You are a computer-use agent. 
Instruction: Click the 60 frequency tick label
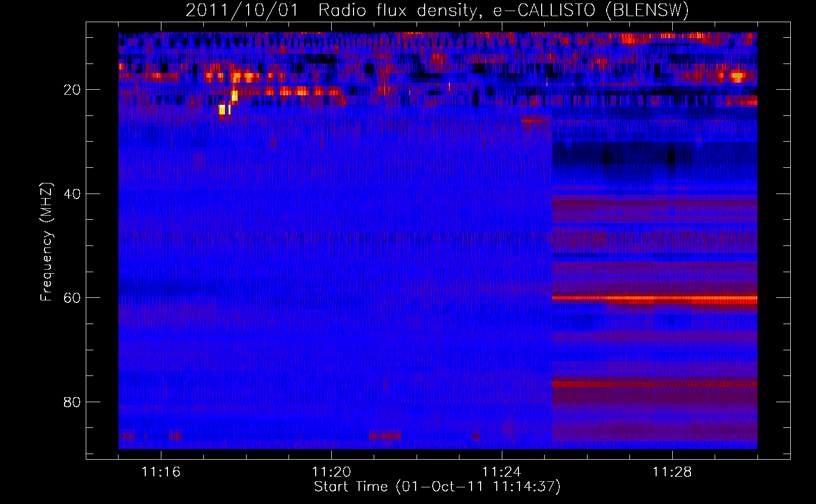[x=72, y=298]
